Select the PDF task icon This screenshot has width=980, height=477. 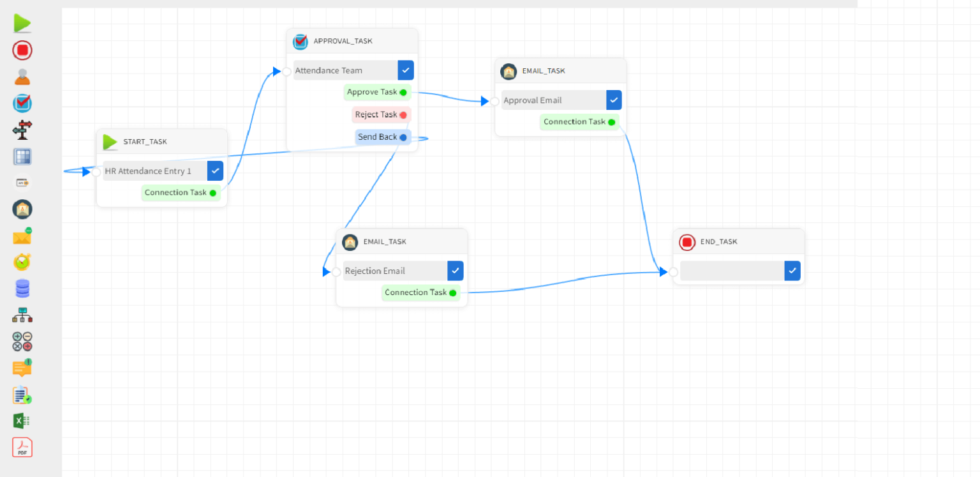pyautogui.click(x=22, y=447)
